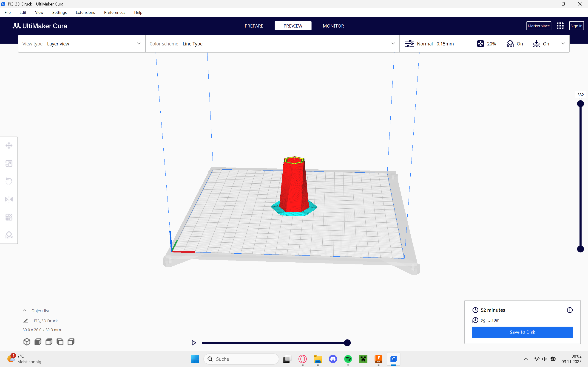Open the Extensions menu
The height and width of the screenshot is (367, 588).
85,12
